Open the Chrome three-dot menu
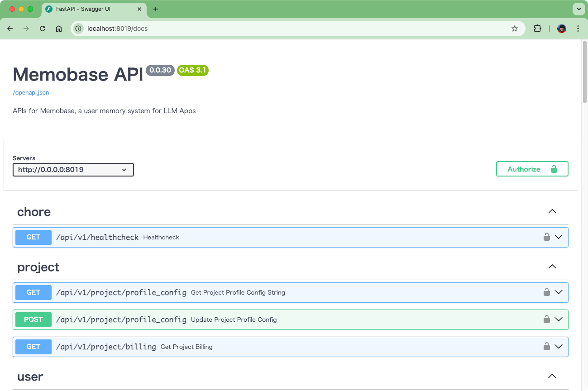Screen dimensions: 588x391 point(578,29)
